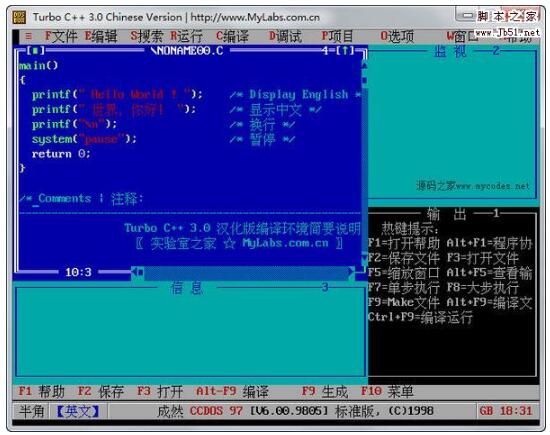Open the S搜索 menu
The image size is (550, 435).
point(147,36)
